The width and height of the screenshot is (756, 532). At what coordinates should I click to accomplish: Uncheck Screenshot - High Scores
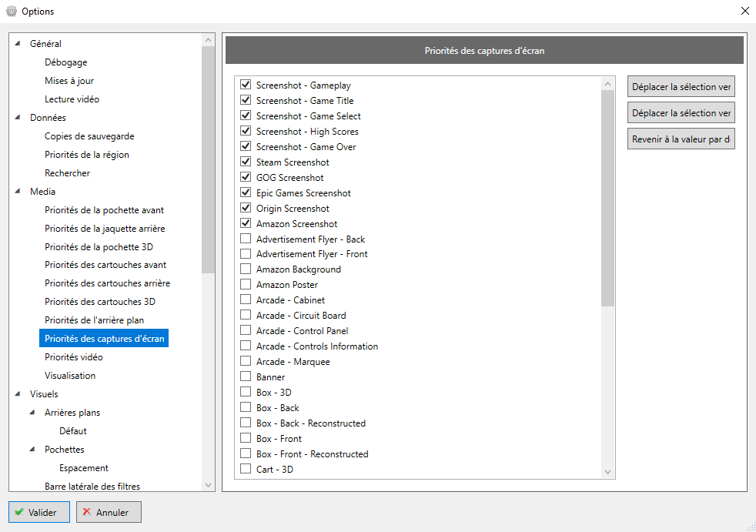[246, 131]
